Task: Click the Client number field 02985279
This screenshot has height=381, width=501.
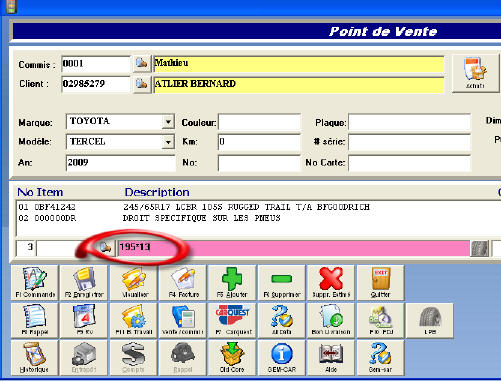Action: 96,84
